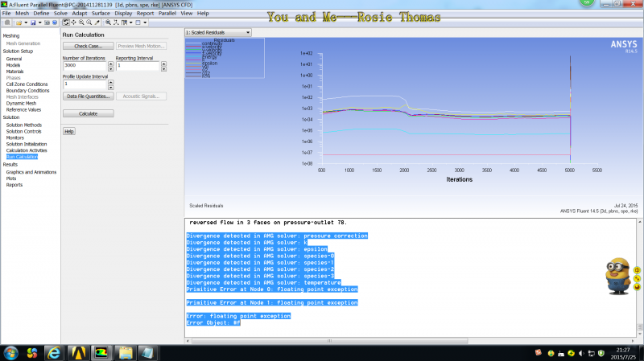644x361 pixels.
Task: Open the Parallel menu in menu bar
Action: click(x=168, y=14)
